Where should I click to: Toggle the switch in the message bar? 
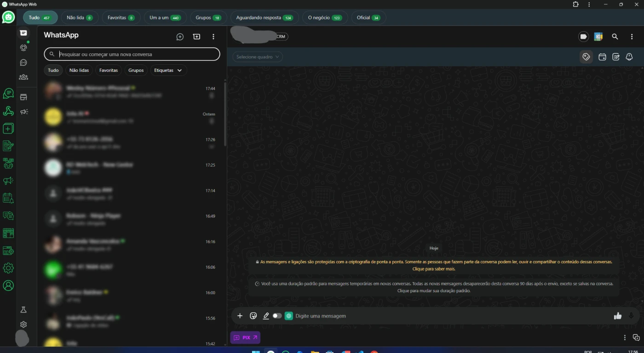(x=277, y=316)
